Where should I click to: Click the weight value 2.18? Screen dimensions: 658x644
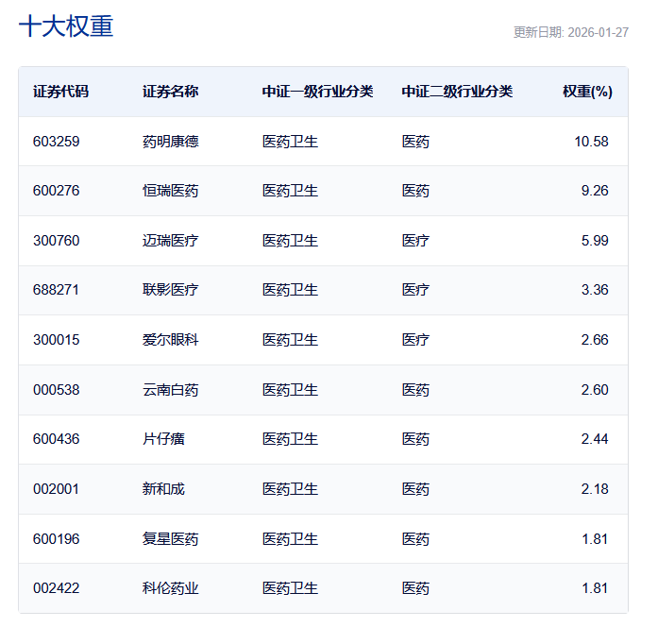595,489
